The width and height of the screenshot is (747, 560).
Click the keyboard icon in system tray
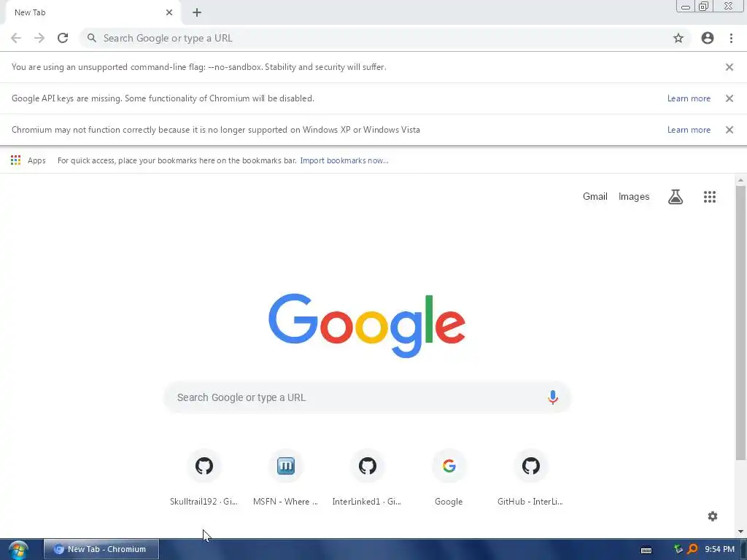click(646, 550)
